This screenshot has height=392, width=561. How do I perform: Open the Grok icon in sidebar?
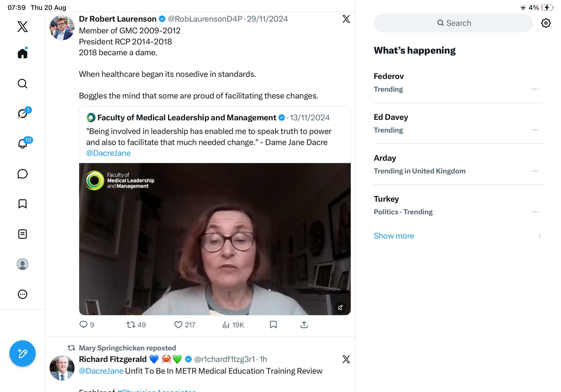coord(23,114)
